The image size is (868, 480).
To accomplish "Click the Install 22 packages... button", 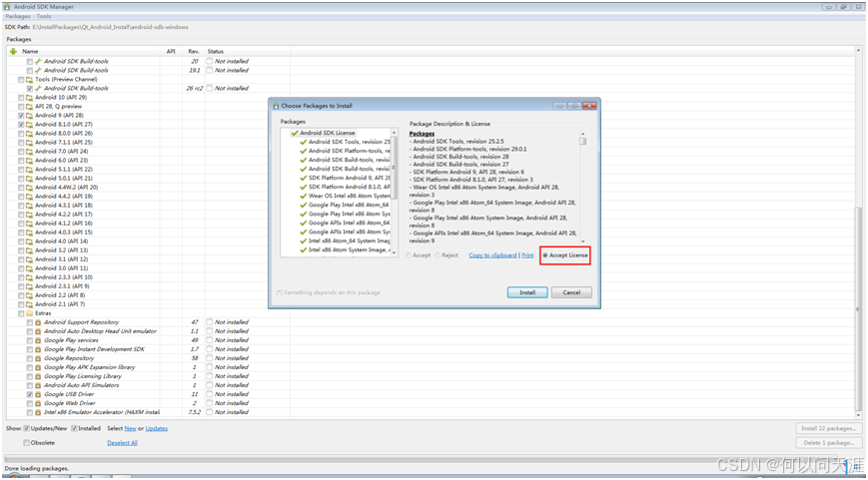I will 829,428.
